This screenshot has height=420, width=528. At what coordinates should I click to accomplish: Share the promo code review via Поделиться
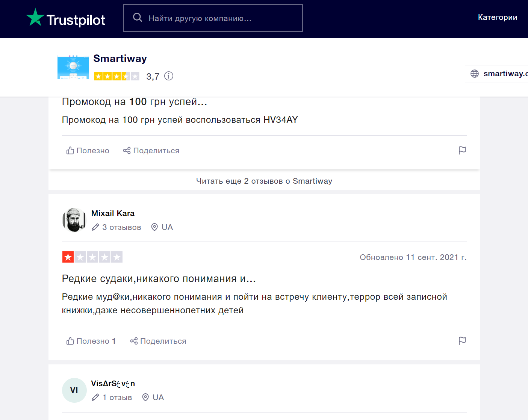(151, 151)
